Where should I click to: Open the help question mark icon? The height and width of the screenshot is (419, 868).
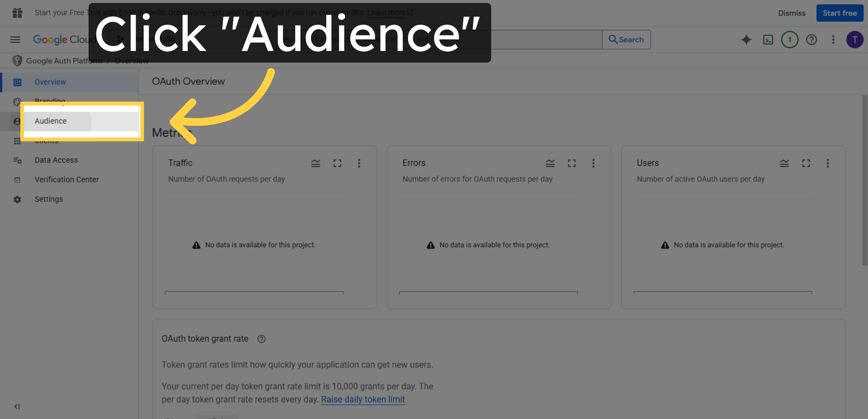812,40
